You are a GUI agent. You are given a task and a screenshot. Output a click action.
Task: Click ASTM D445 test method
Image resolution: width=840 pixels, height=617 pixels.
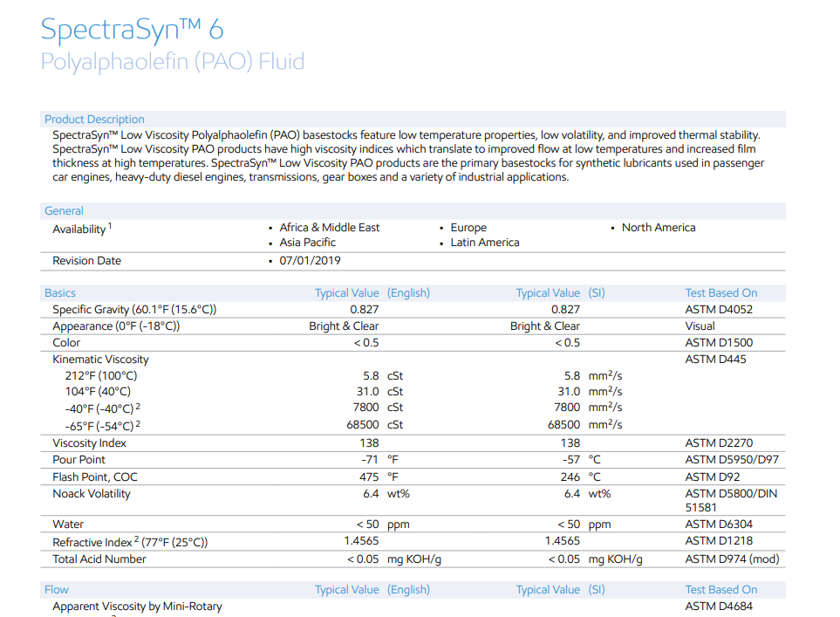pyautogui.click(x=716, y=360)
